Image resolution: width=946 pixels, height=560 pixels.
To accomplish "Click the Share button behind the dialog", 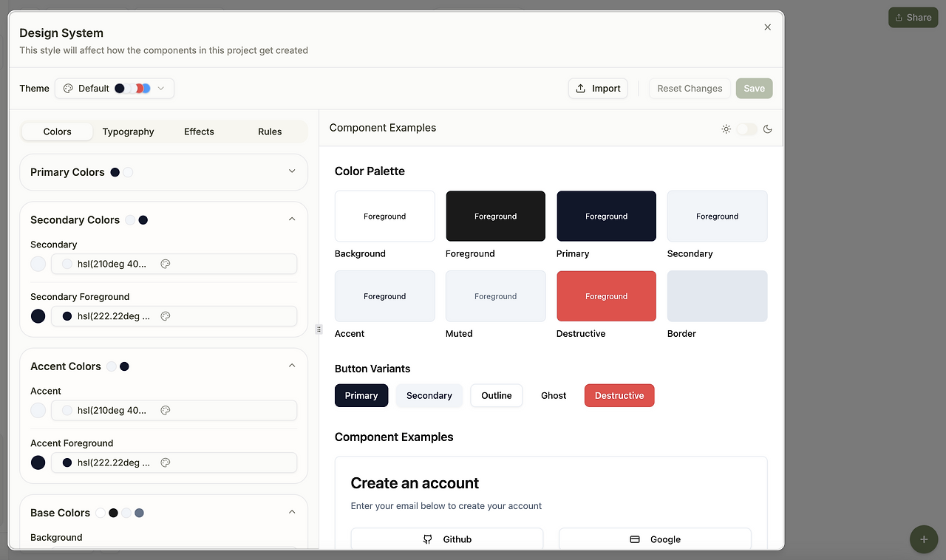I will coord(913,17).
